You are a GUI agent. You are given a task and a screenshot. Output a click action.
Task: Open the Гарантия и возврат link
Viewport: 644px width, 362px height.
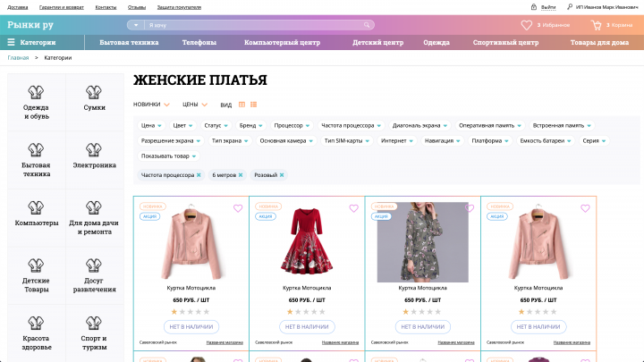point(61,7)
